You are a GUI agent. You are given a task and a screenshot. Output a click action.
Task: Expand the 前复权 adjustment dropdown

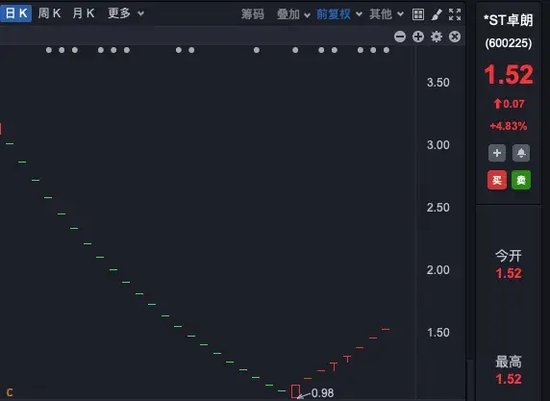pyautogui.click(x=339, y=14)
